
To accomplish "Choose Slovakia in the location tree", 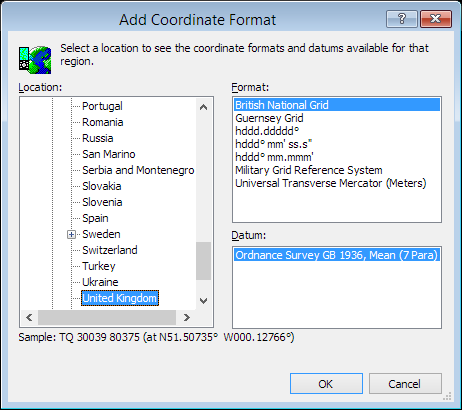I will pyautogui.click(x=102, y=186).
